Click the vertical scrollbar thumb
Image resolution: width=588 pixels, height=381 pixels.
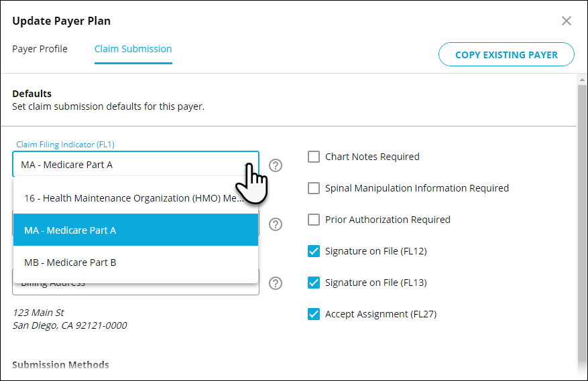582,225
